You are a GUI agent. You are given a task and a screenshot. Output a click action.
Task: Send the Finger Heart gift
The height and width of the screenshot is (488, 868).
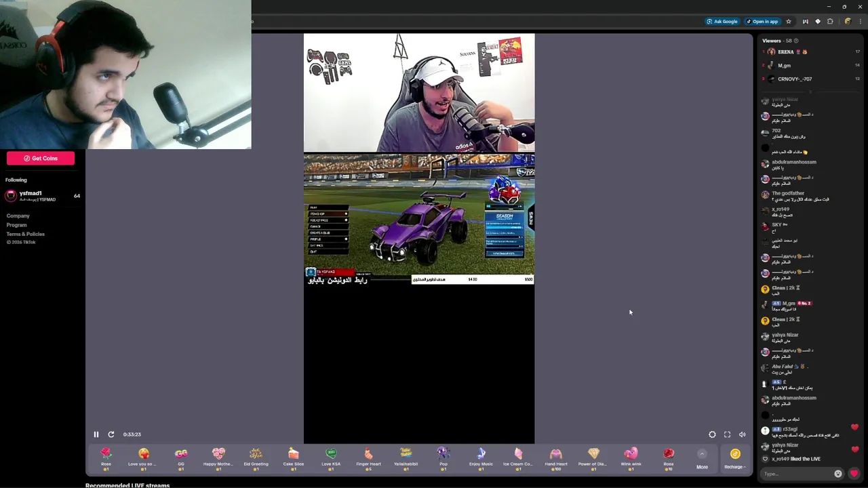[368, 458]
